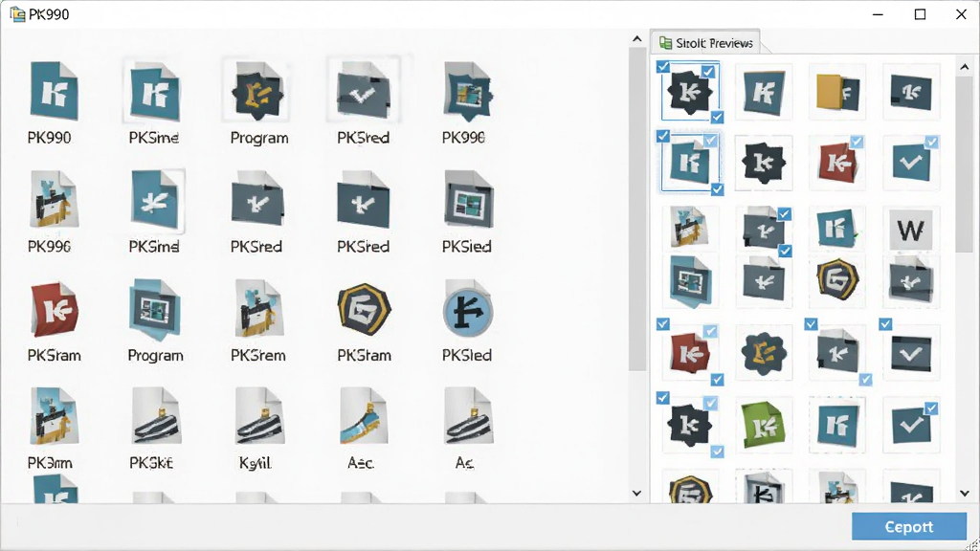This screenshot has height=551, width=980.
Task: Maximize the PK990 window
Action: pos(920,13)
